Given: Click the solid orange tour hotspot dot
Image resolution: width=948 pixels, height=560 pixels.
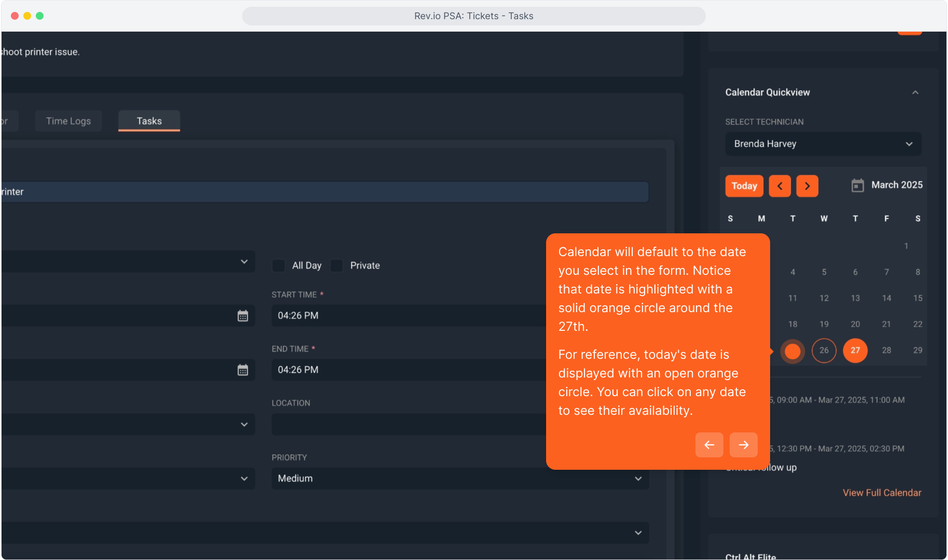Looking at the screenshot, I should pyautogui.click(x=792, y=351).
